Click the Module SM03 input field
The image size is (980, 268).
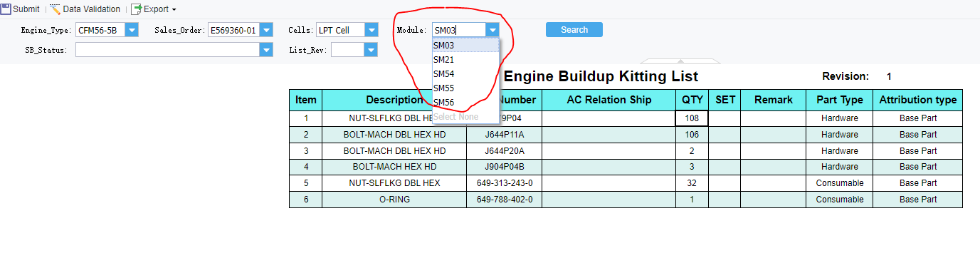[459, 30]
